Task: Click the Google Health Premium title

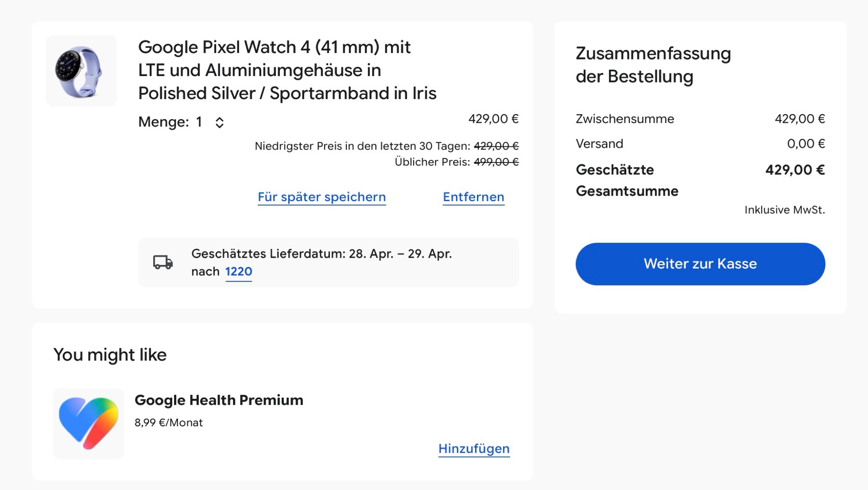Action: [x=219, y=400]
